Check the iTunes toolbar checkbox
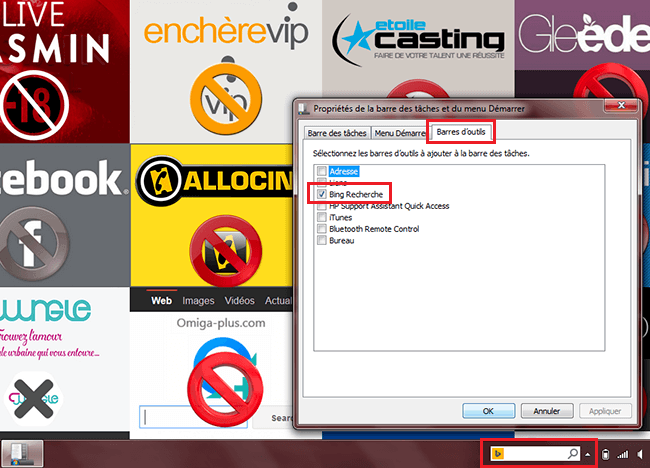This screenshot has height=468, width=650. click(321, 217)
